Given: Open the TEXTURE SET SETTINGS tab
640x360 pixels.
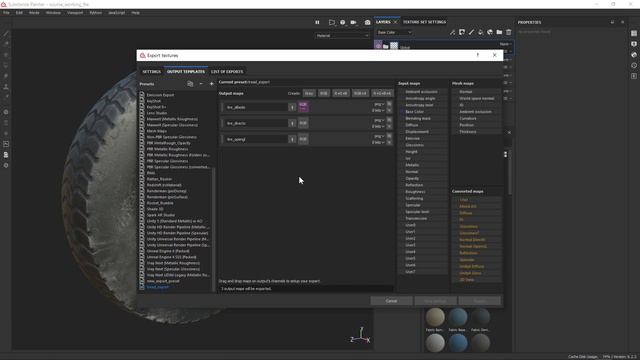Looking at the screenshot, I should (424, 22).
